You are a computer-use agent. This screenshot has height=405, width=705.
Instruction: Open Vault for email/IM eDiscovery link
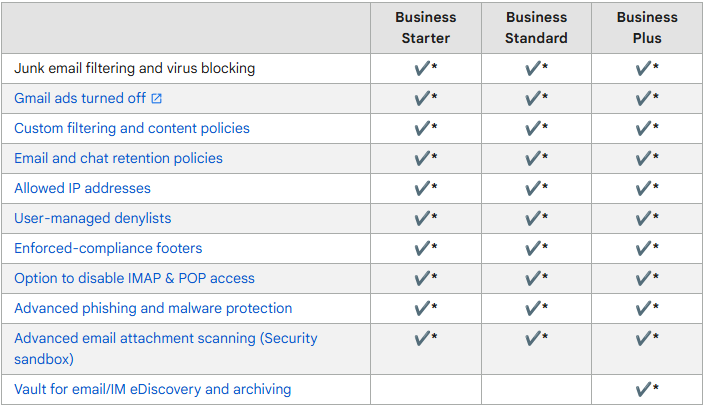tap(152, 389)
